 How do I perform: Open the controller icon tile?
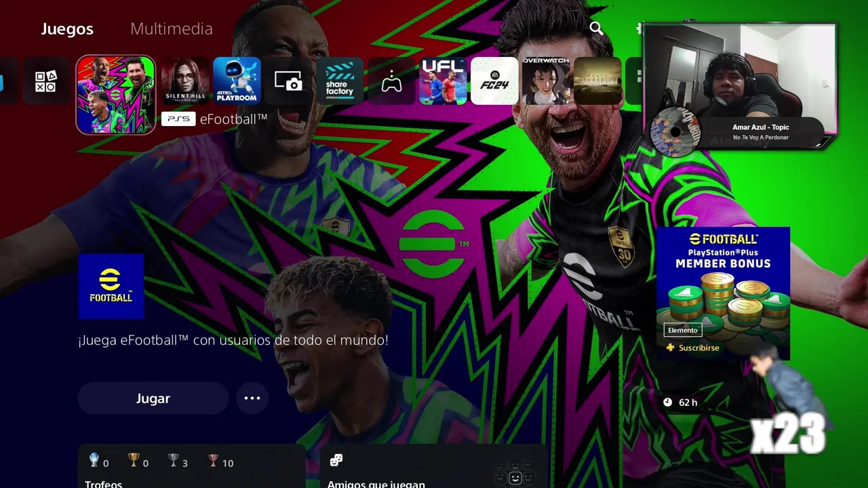(x=391, y=81)
